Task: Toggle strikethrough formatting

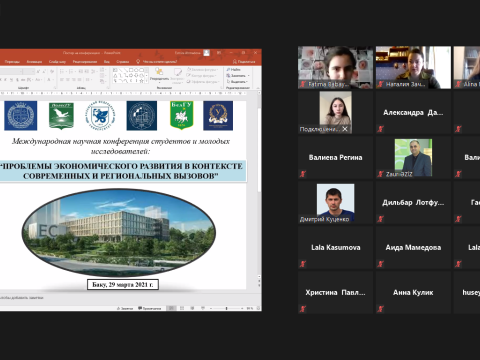Action: pos(23,80)
